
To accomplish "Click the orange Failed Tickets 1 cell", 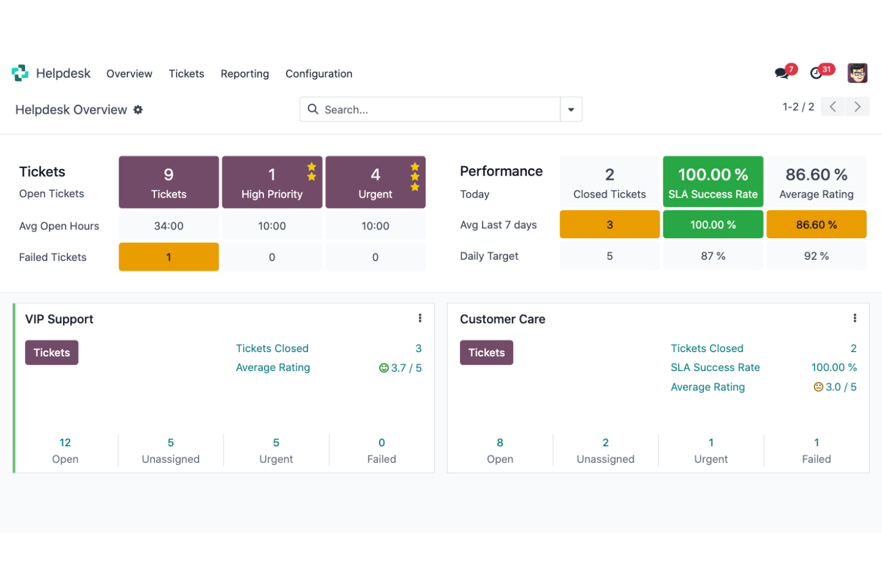I will (x=169, y=257).
